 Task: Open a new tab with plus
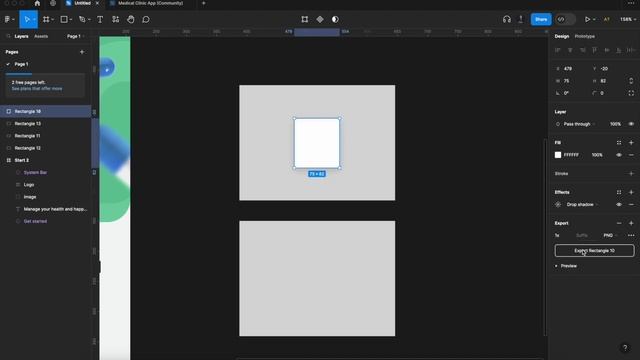(x=203, y=3)
